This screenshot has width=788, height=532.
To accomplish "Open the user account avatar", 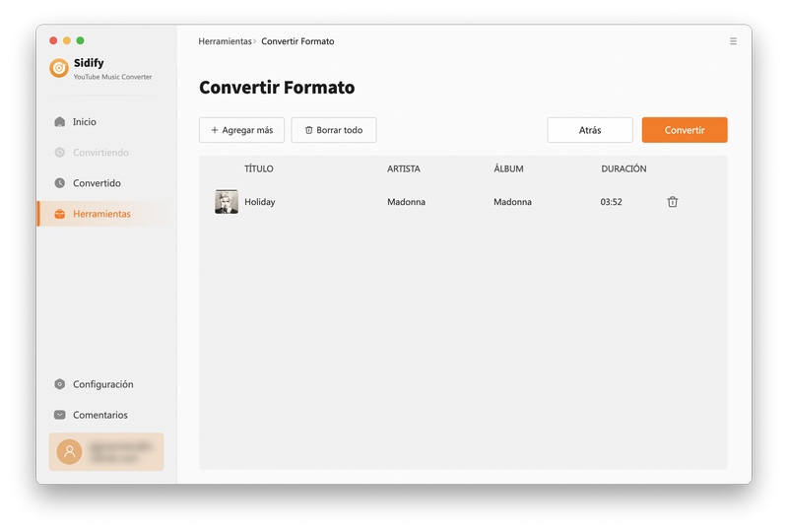I will pos(69,451).
